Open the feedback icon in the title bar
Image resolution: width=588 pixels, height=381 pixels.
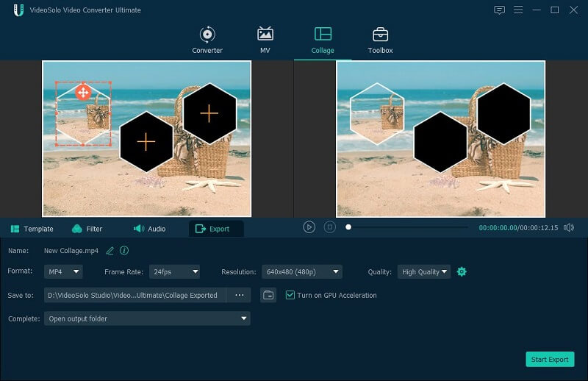pos(500,10)
